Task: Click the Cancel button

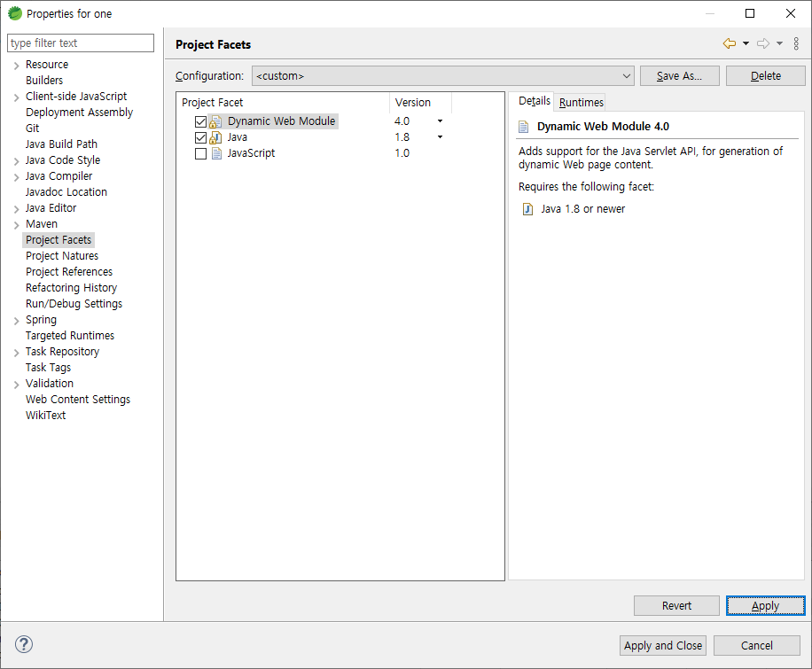Action: click(756, 646)
